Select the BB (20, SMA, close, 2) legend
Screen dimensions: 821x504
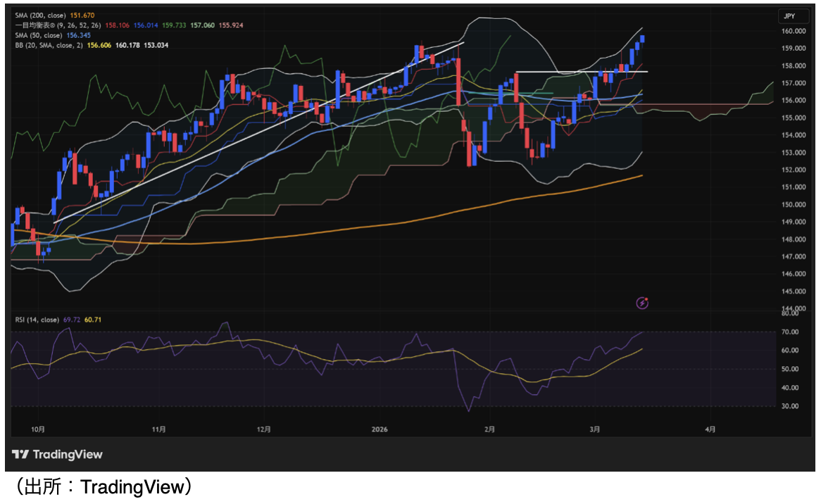pos(49,45)
